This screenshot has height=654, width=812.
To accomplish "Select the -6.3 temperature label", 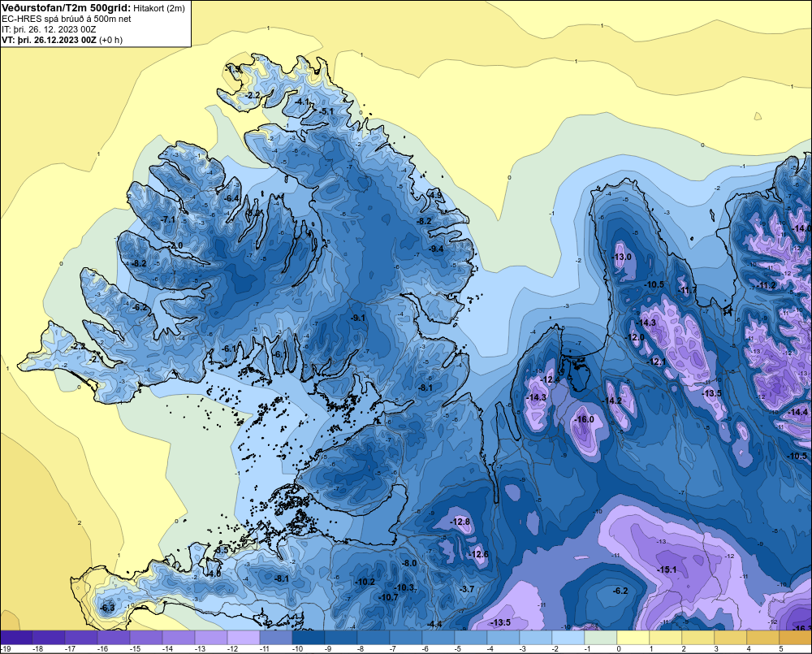I will (x=107, y=608).
